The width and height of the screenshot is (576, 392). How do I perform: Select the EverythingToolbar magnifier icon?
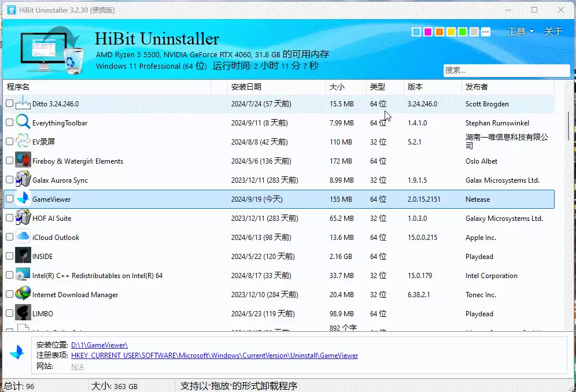pyautogui.click(x=23, y=123)
